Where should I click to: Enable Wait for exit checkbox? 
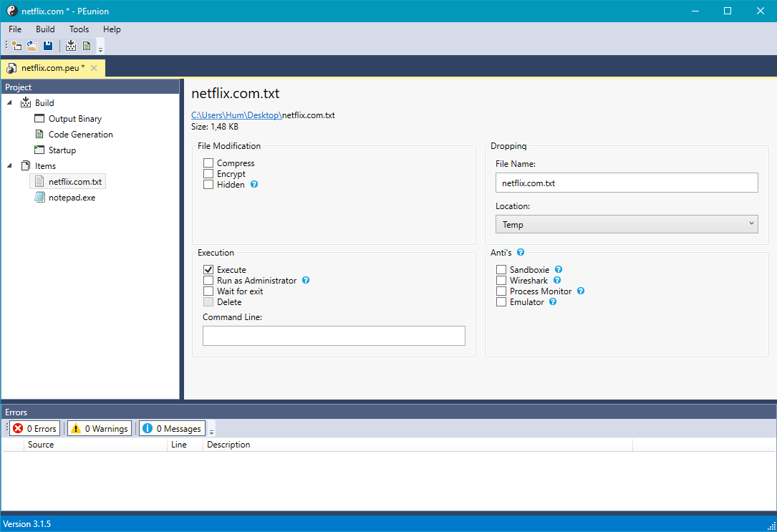[208, 291]
